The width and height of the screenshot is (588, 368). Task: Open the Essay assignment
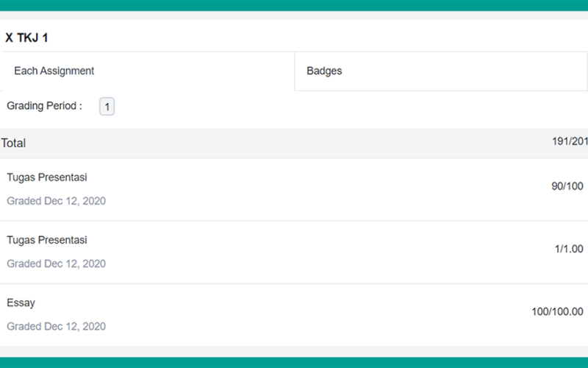21,302
